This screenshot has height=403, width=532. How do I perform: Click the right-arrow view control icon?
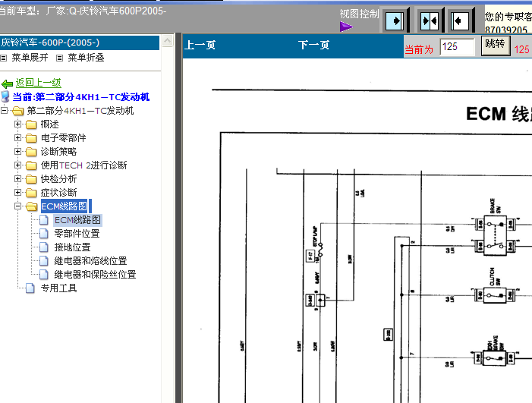(395, 21)
